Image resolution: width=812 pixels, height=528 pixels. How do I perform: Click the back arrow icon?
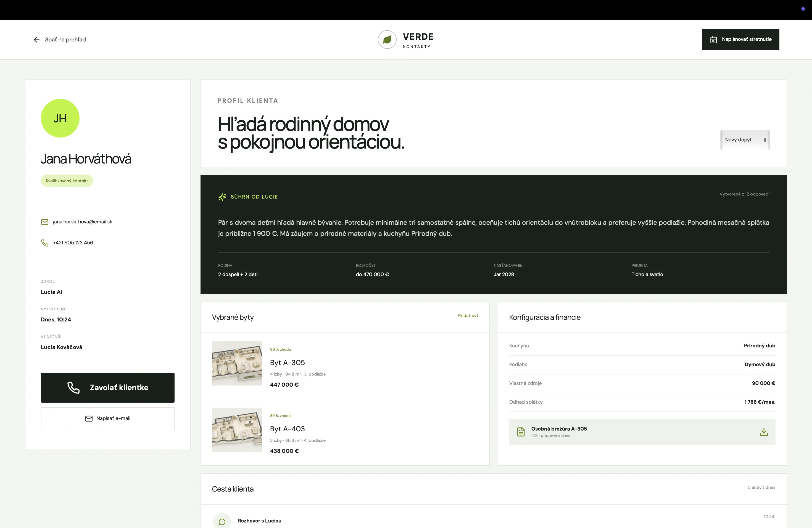[x=36, y=39]
